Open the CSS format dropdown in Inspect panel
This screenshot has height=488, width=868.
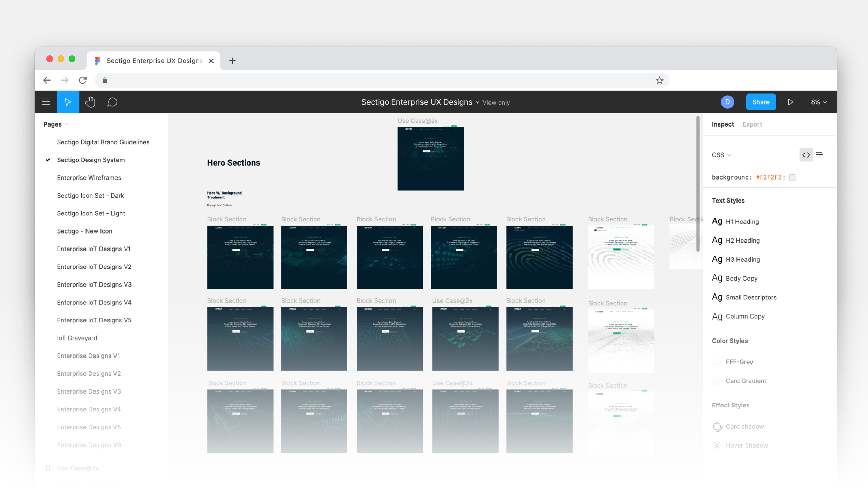(721, 154)
